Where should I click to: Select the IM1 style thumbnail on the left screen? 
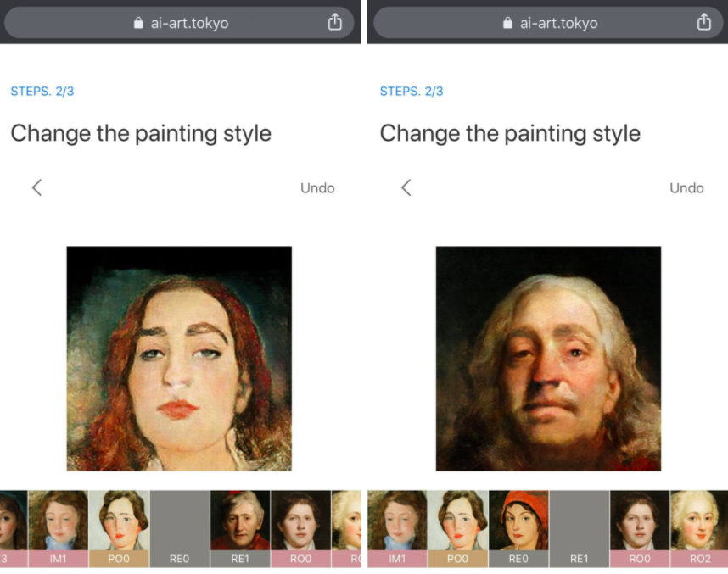click(59, 529)
